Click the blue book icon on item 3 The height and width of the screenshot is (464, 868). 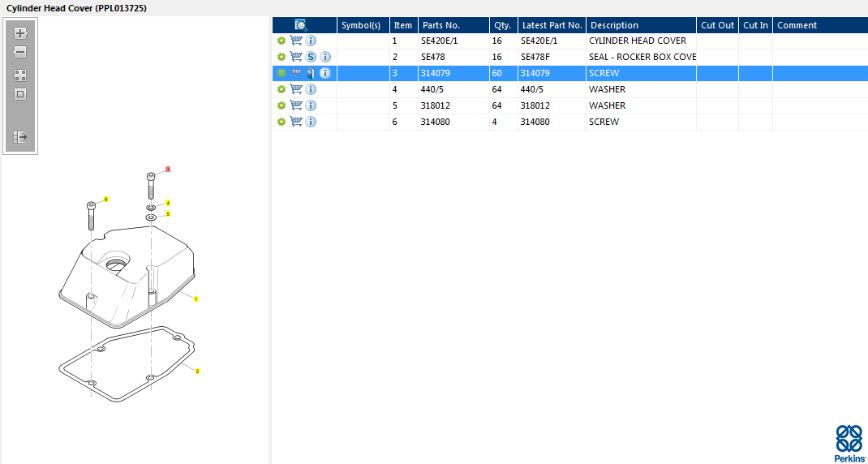311,73
